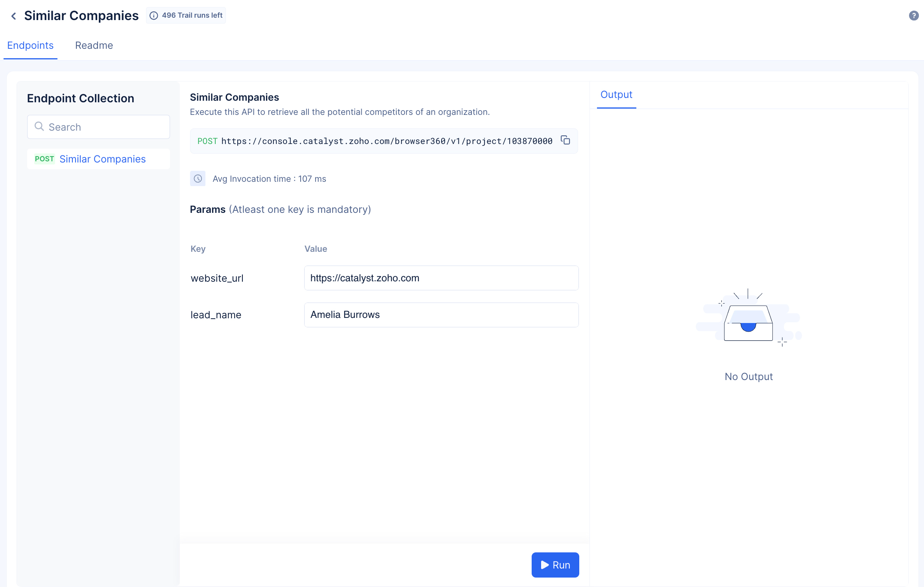The width and height of the screenshot is (924, 587).
Task: Go back using the left chevron arrow
Action: tap(14, 16)
